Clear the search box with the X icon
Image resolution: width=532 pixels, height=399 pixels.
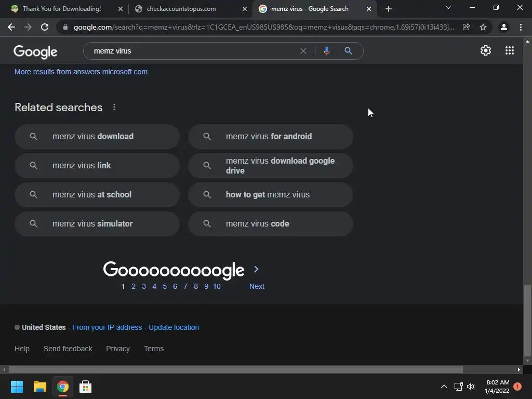pos(303,51)
